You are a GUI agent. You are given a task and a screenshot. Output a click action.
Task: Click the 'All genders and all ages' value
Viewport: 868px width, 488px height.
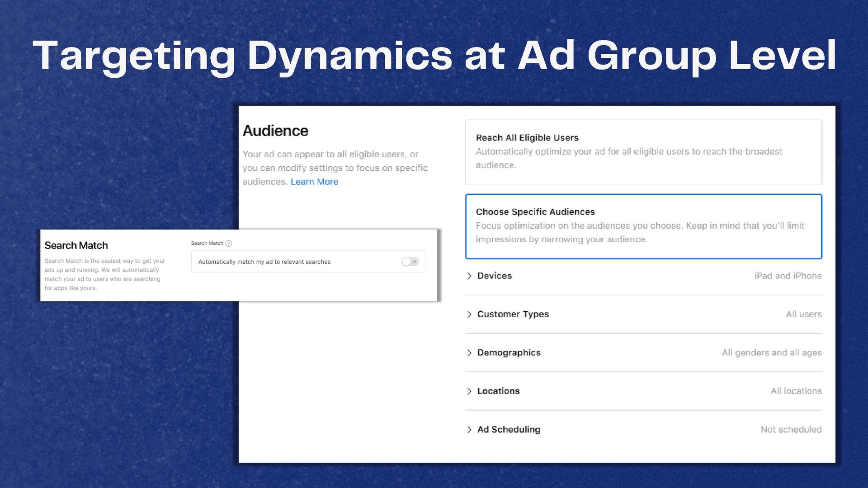coord(771,352)
